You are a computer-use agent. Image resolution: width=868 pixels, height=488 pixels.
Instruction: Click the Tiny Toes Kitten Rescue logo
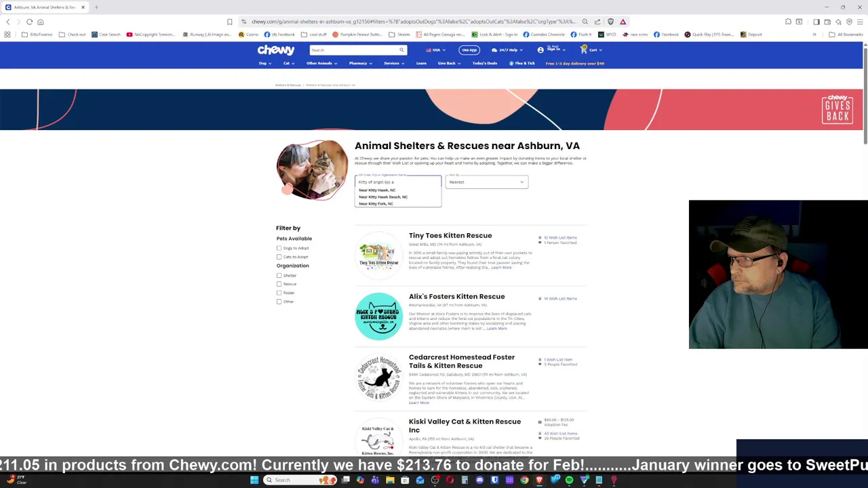378,256
